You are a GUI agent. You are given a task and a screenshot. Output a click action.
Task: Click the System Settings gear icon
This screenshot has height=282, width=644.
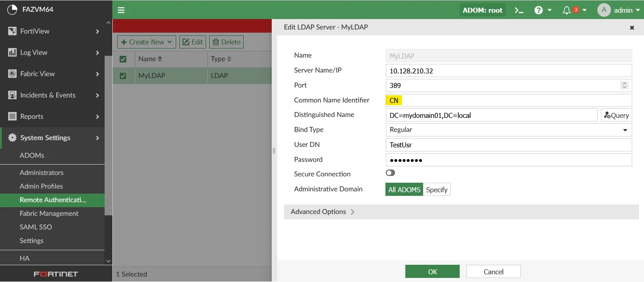12,138
